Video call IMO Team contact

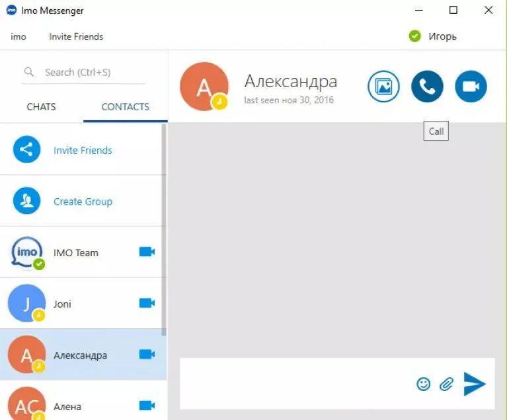click(147, 252)
